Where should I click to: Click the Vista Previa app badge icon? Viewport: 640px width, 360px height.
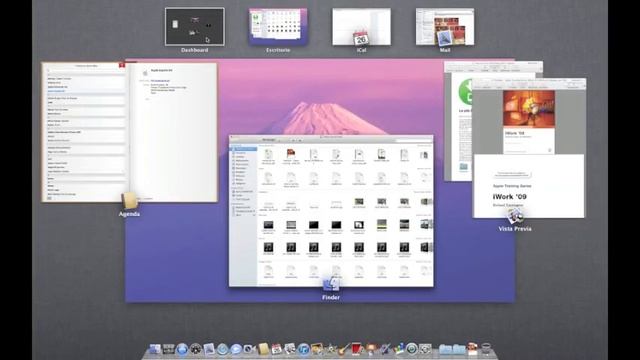point(515,216)
